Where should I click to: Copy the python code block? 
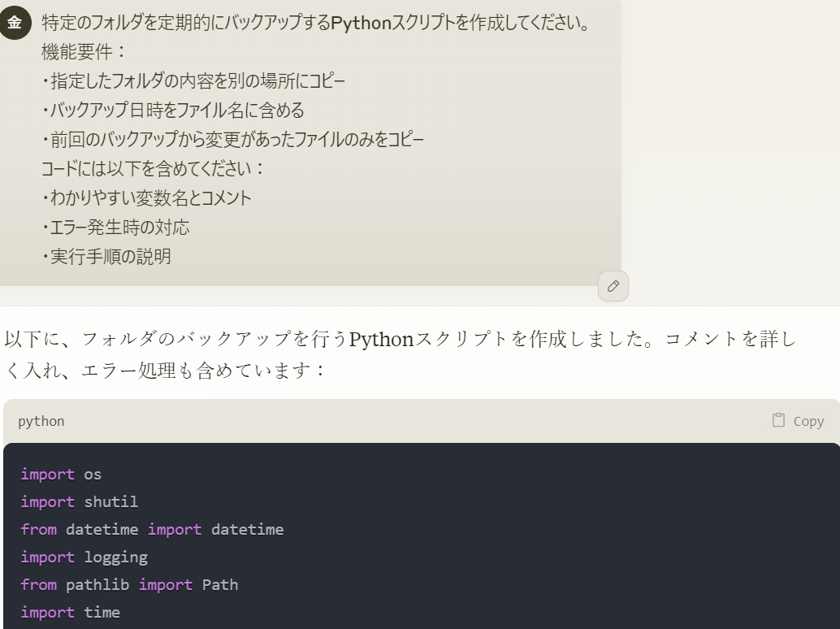(x=798, y=421)
